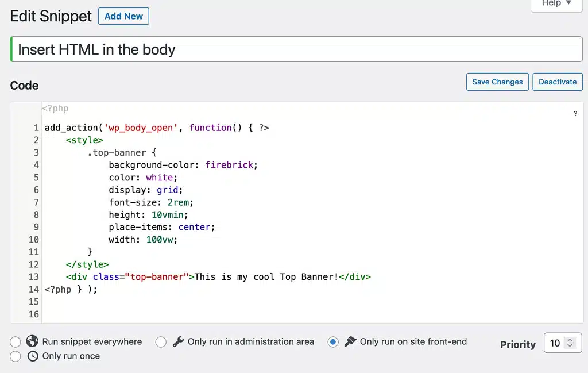Click the wp_body_open add_action code line
Viewport: 588px width, 373px height.
click(155, 128)
